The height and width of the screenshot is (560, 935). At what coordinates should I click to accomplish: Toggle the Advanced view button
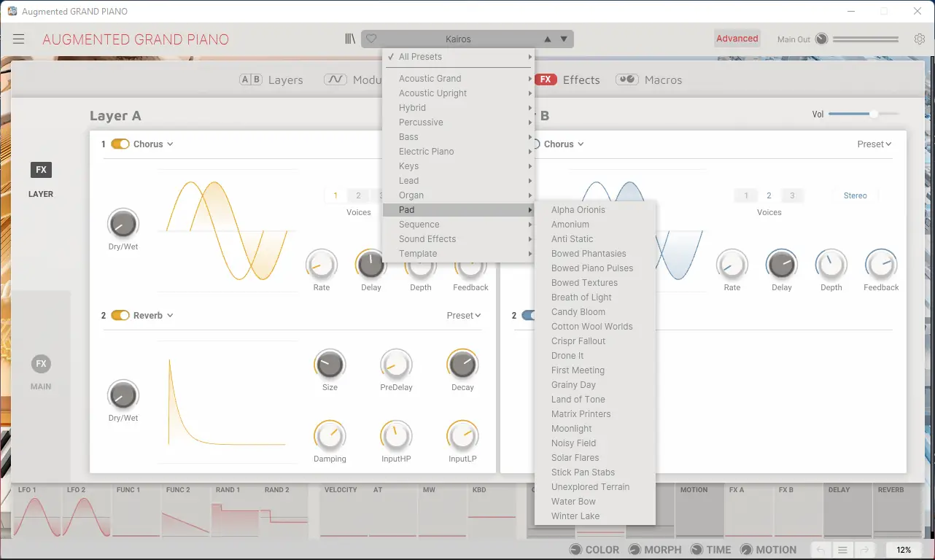click(x=737, y=39)
